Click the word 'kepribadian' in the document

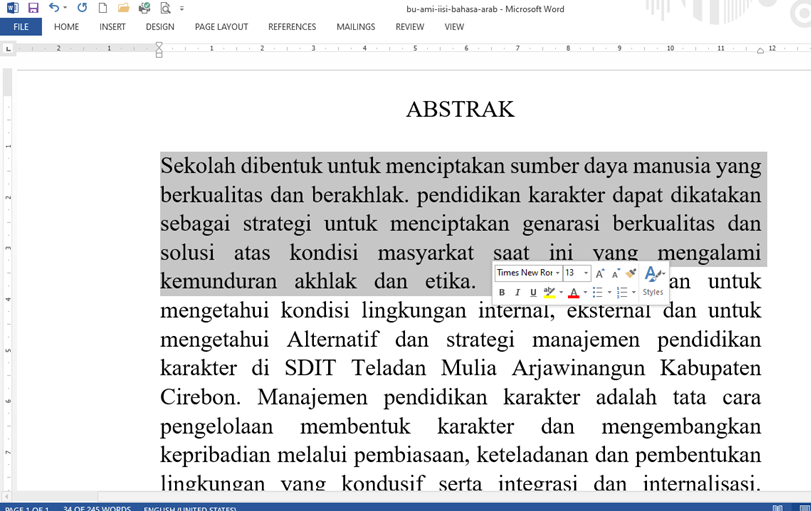click(x=216, y=456)
